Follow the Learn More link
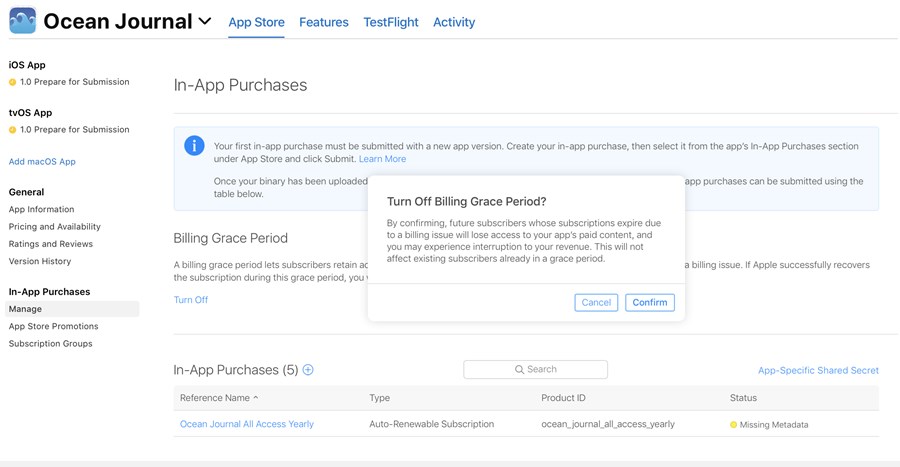The width and height of the screenshot is (900, 467). point(382,159)
